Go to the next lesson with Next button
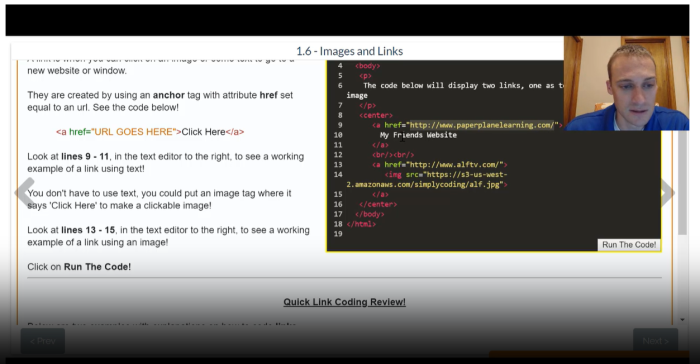This screenshot has width=700, height=364. [655, 341]
